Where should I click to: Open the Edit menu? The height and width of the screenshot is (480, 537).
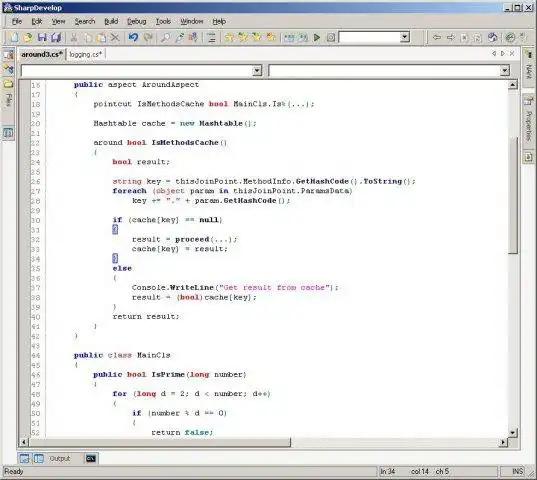coord(37,22)
